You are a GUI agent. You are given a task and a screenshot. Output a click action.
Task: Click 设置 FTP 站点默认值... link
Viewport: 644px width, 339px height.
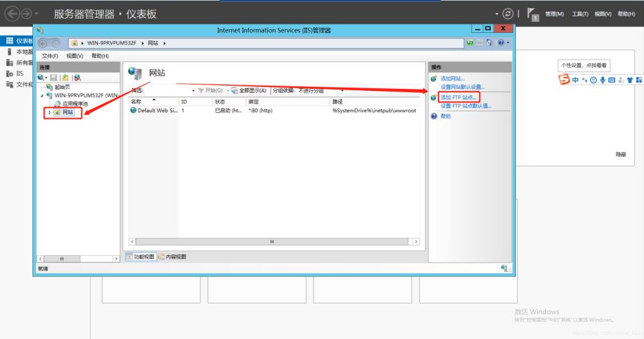point(466,106)
